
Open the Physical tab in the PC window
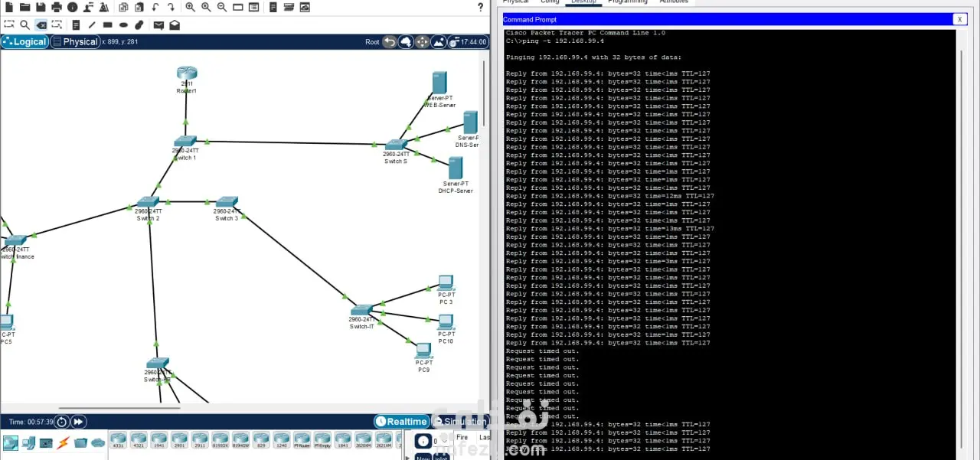click(x=515, y=2)
